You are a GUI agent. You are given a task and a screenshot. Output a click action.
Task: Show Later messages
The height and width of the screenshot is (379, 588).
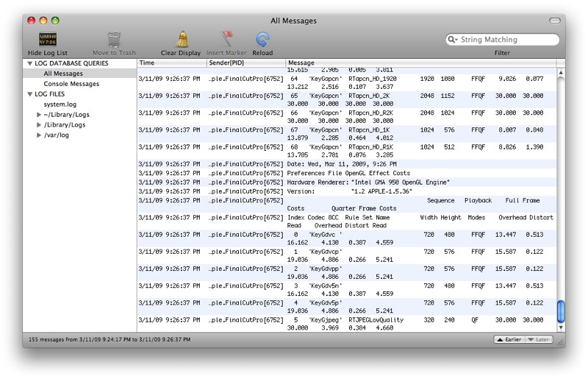[x=539, y=339]
